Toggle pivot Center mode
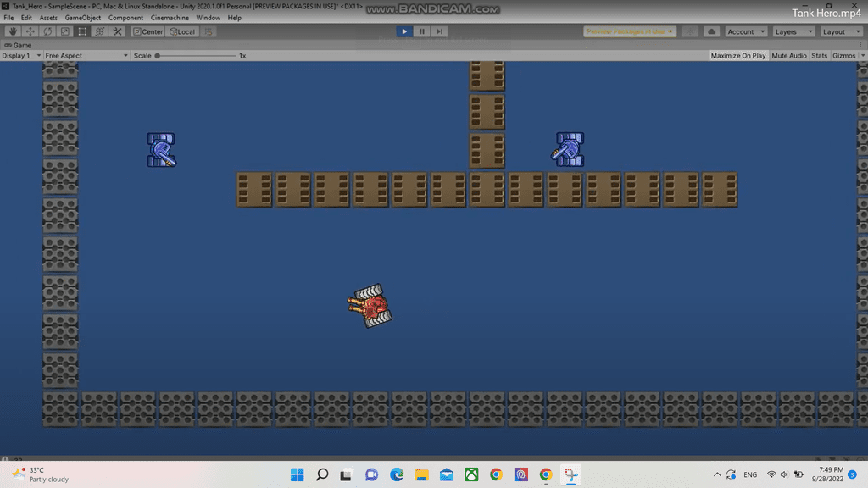Screen dimensions: 868x488 [x=147, y=31]
